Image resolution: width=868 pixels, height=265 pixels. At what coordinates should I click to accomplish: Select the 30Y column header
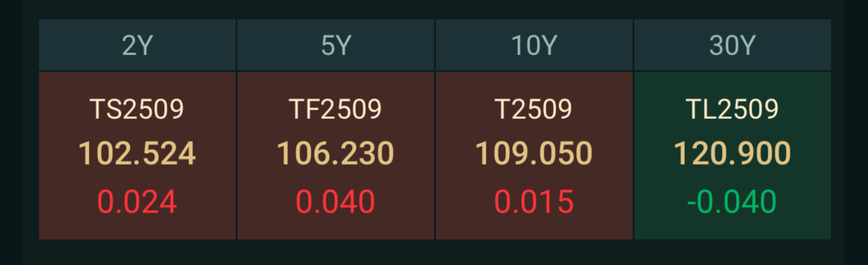tap(733, 45)
